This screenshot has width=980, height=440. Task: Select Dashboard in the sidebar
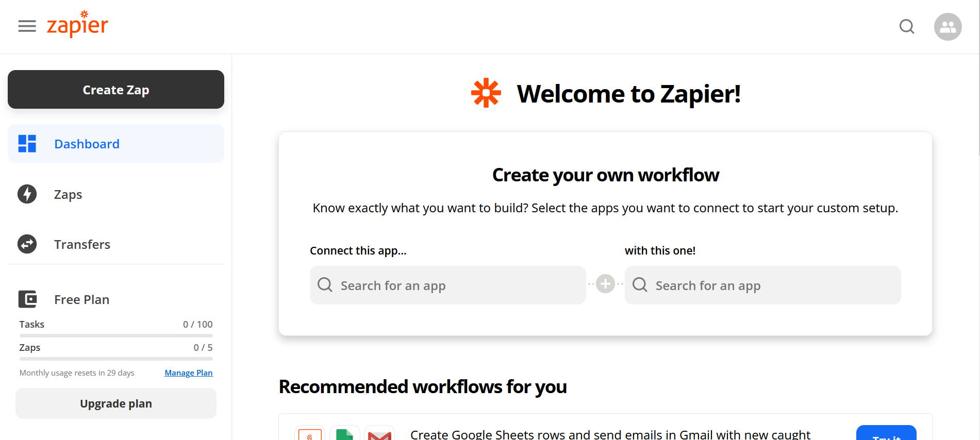87,144
